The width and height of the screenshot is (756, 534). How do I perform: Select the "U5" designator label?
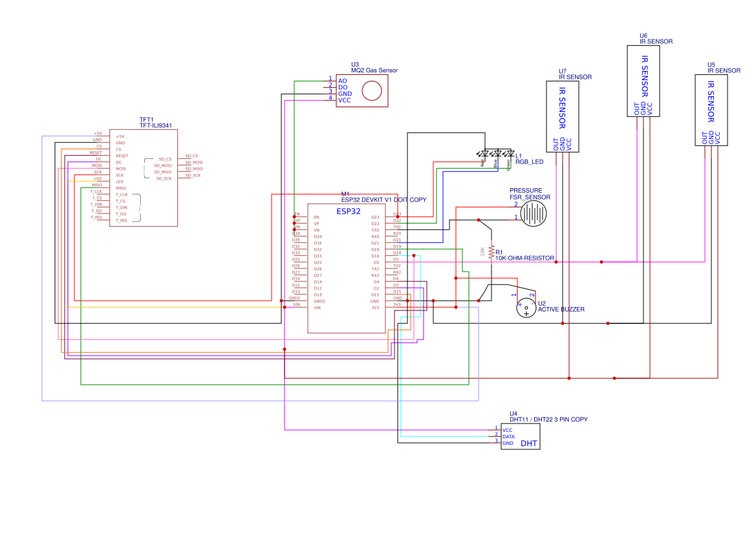pos(711,65)
